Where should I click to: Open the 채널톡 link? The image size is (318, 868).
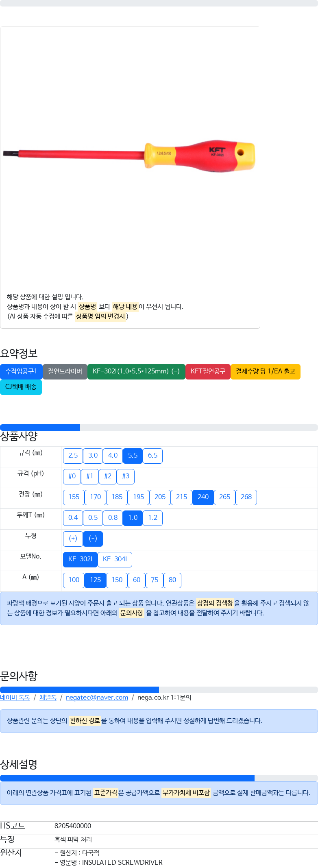[48, 697]
